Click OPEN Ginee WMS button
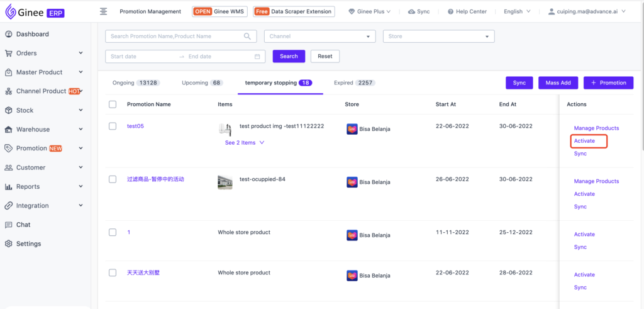The image size is (644, 309). [219, 11]
